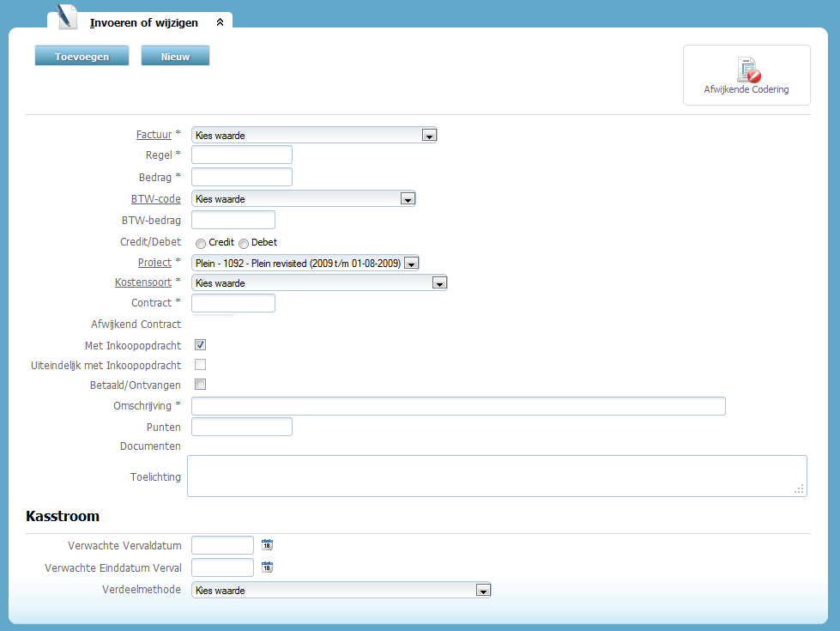The width and height of the screenshot is (840, 631).
Task: Open the Factuur dropdown
Action: pos(429,134)
